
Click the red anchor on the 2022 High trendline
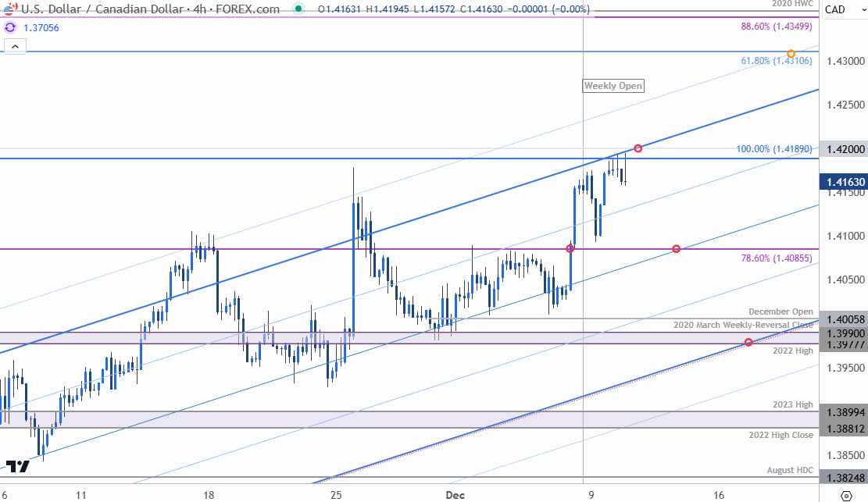748,341
